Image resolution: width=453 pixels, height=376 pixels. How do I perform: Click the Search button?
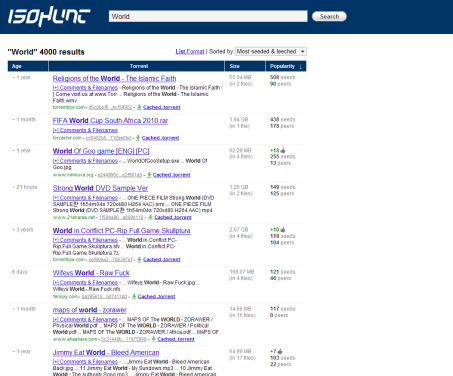coord(329,16)
